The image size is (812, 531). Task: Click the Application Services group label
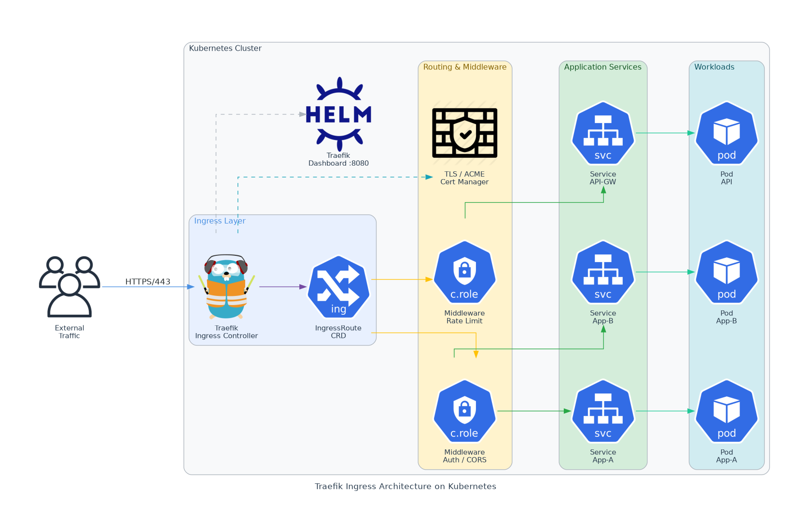(603, 67)
